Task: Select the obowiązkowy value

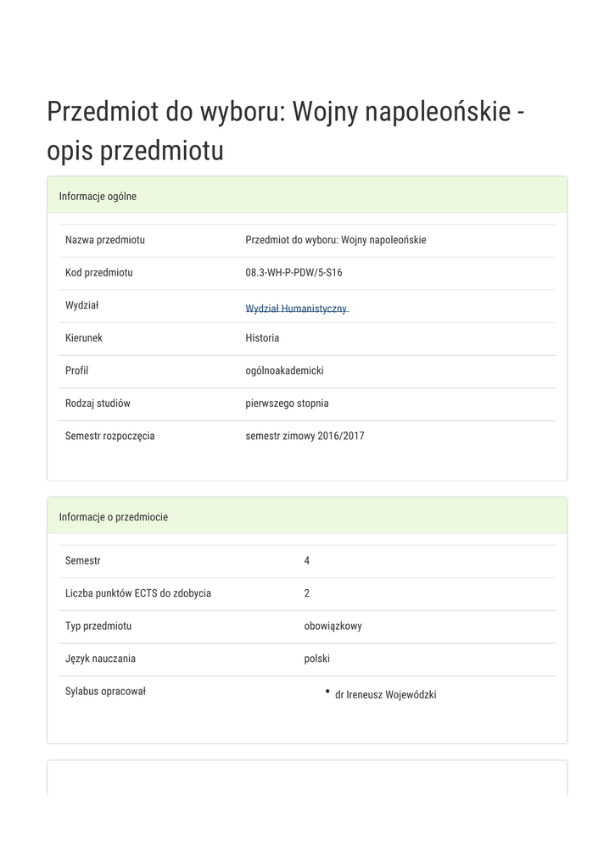Action: tap(333, 626)
